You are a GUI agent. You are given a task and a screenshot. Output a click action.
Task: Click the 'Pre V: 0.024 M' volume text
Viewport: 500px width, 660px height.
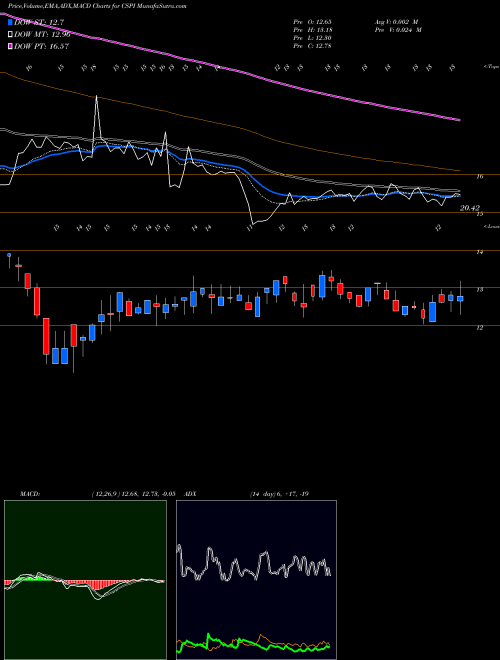tap(398, 30)
